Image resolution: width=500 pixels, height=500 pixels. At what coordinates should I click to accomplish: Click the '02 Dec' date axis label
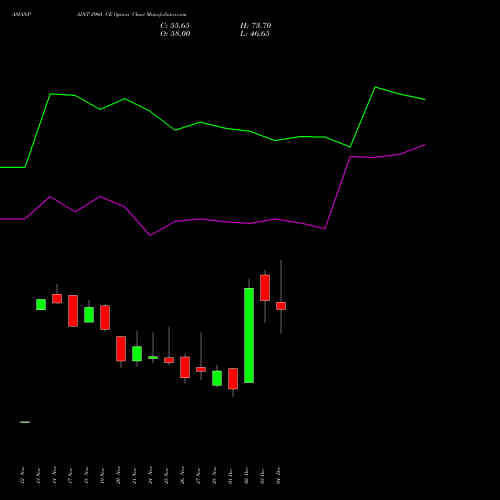(x=247, y=475)
